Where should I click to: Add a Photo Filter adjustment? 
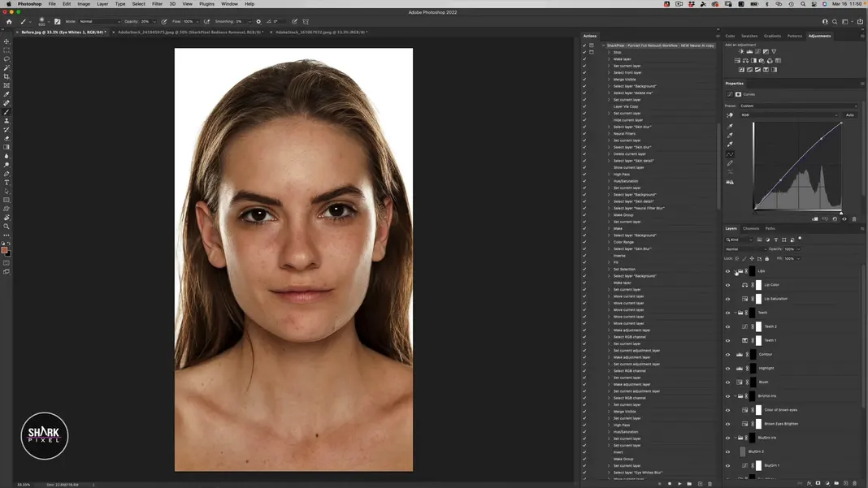(x=762, y=61)
